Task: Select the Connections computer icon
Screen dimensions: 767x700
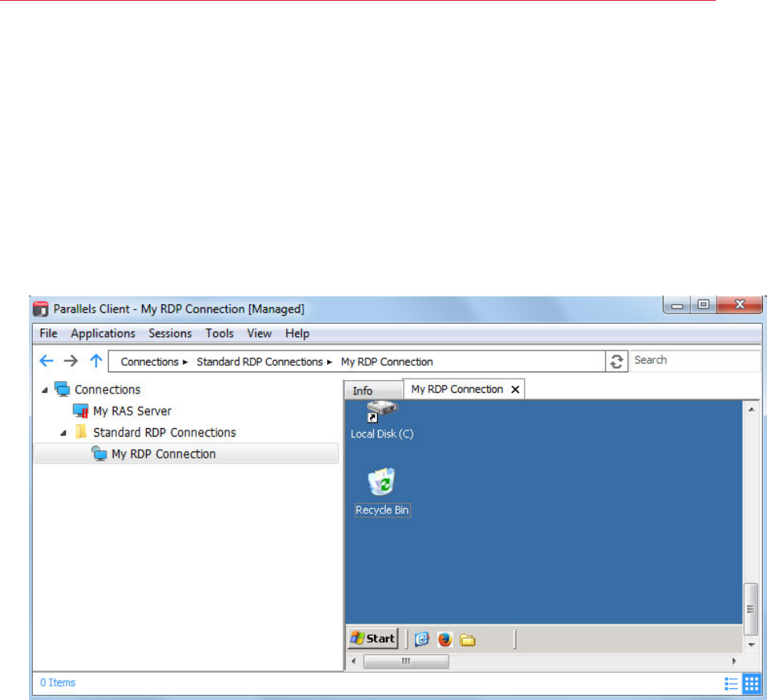Action: click(x=62, y=389)
